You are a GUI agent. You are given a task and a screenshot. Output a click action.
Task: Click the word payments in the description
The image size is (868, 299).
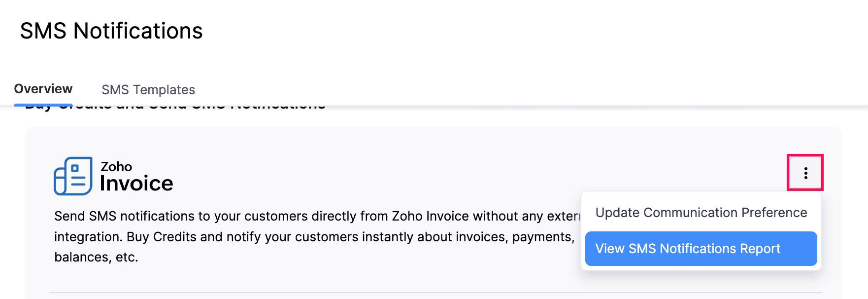542,237
